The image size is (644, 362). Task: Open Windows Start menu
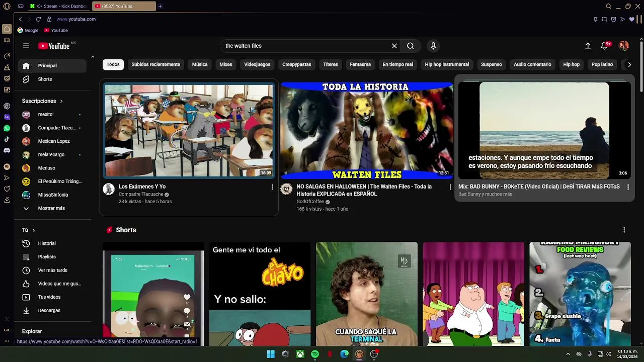coord(270,354)
